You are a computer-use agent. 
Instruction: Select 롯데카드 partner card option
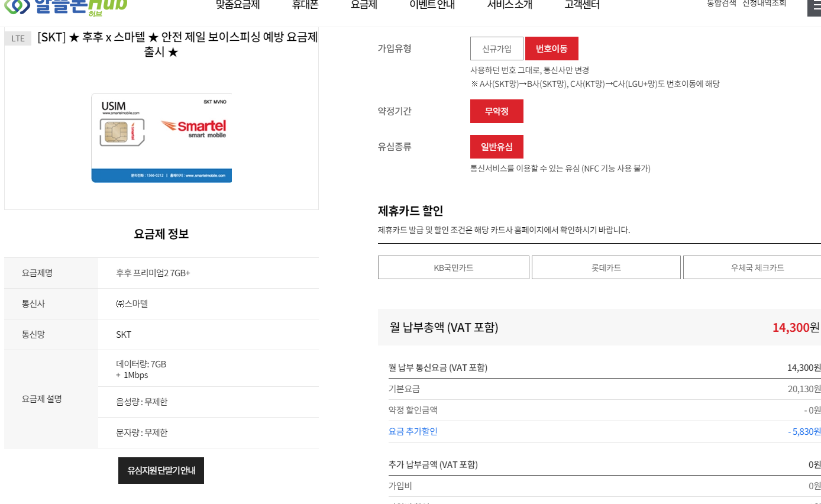point(606,267)
